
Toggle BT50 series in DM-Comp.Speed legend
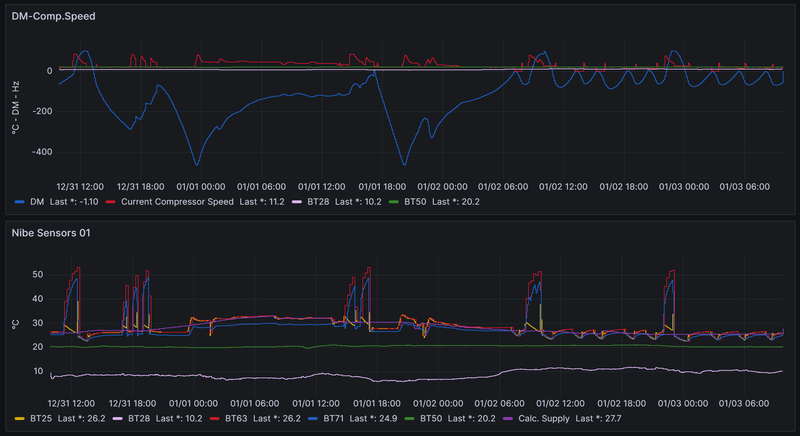(415, 202)
